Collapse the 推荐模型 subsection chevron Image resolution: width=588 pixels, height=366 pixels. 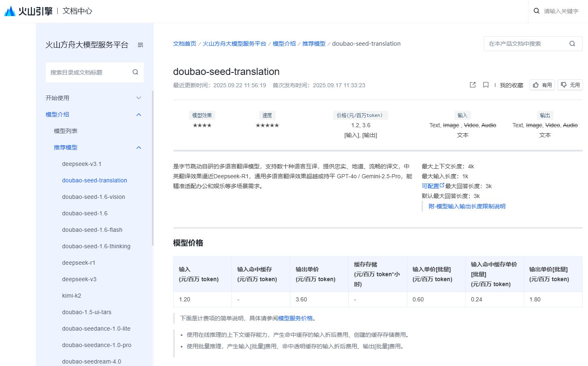[139, 147]
